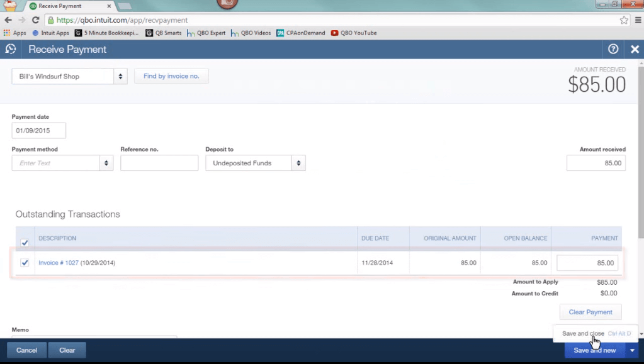Navigate back using the browser back arrow
The height and width of the screenshot is (364, 644).
click(7, 19)
